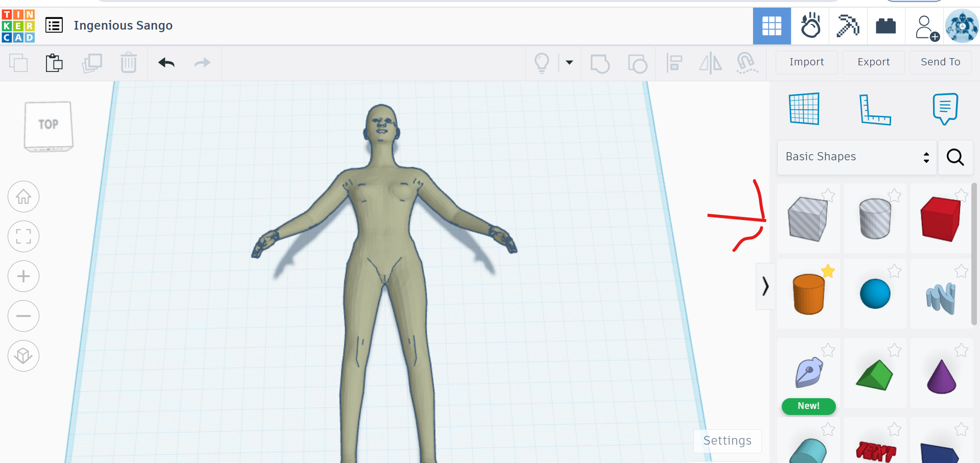Click the shapes panel scrollbar
Screen dimensions: 980x463
(x=974, y=254)
